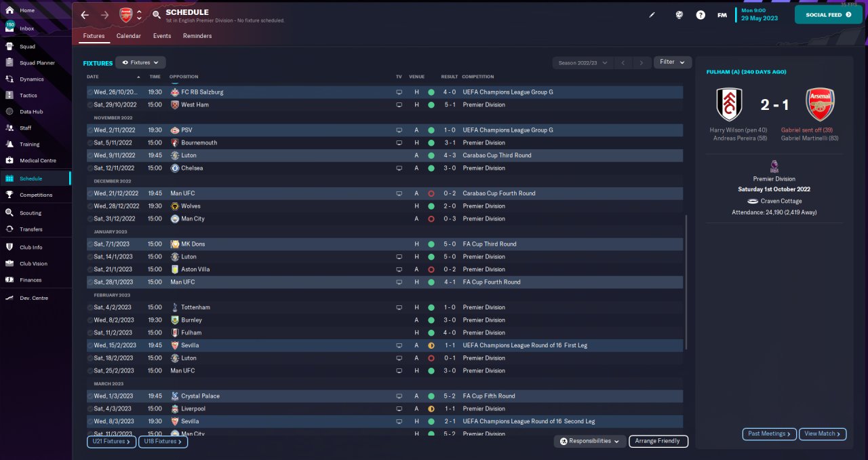The height and width of the screenshot is (460, 868).
Task: Click the Arsenal club badge in header
Action: 126,15
